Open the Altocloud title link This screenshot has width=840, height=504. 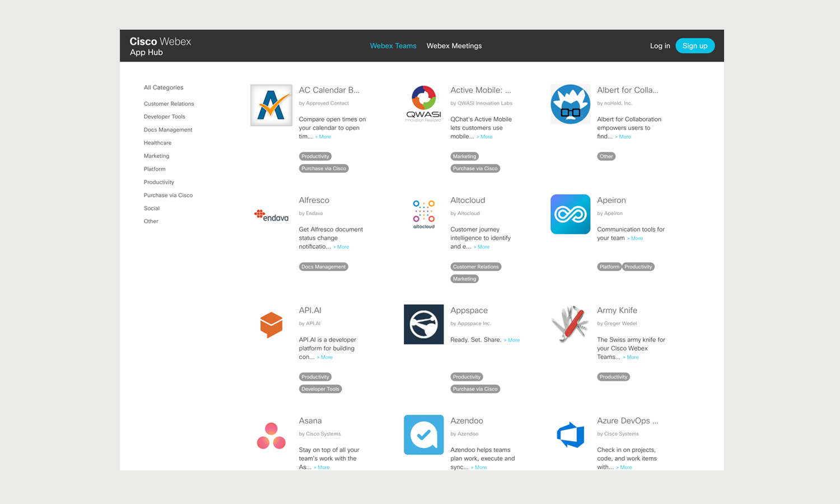point(468,200)
